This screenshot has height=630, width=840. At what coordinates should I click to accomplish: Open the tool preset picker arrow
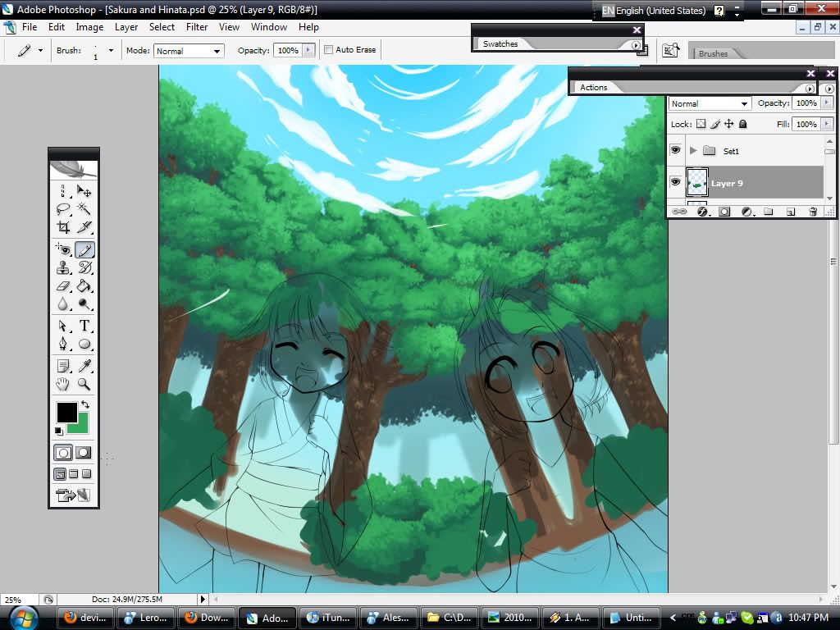(x=40, y=50)
